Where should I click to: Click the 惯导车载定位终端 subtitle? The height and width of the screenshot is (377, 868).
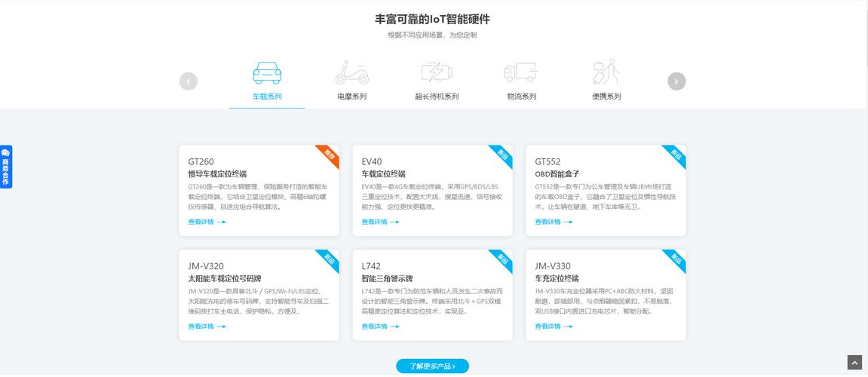pos(217,174)
